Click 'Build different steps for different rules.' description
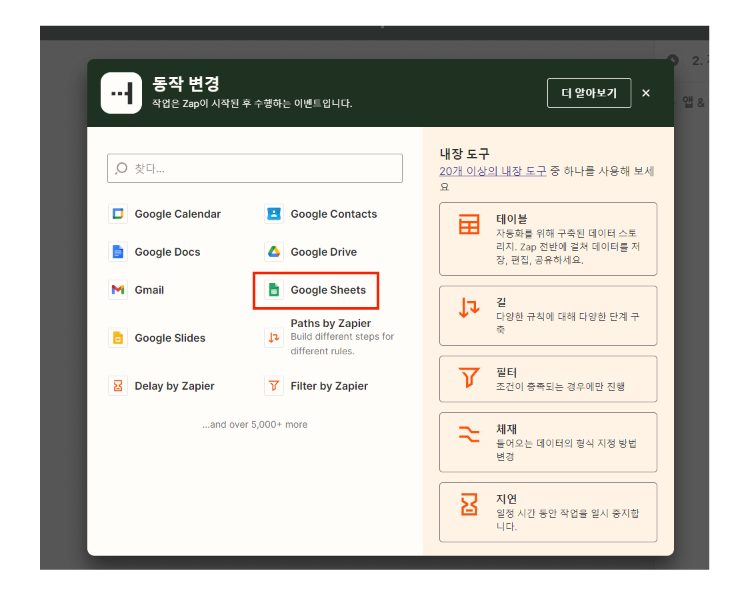This screenshot has width=742, height=599. (x=342, y=344)
